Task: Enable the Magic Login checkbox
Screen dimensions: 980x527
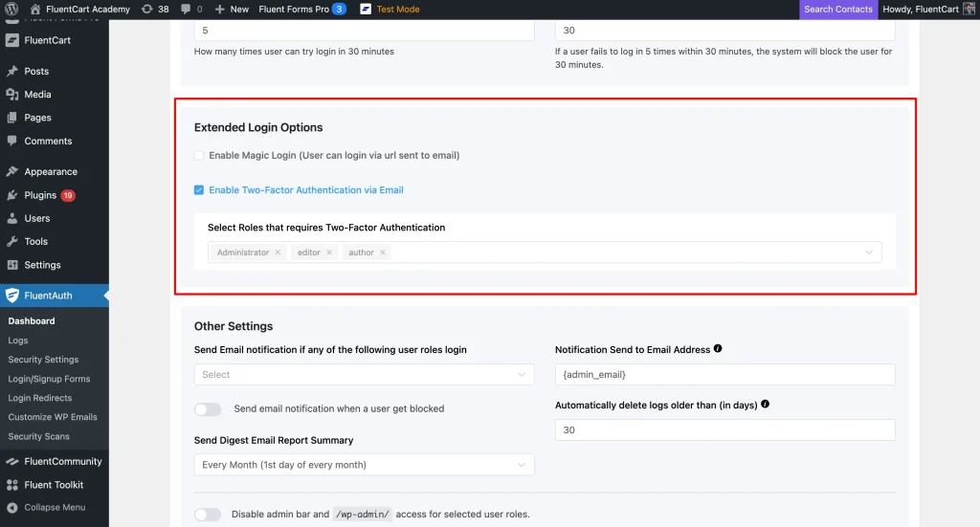Action: 199,155
